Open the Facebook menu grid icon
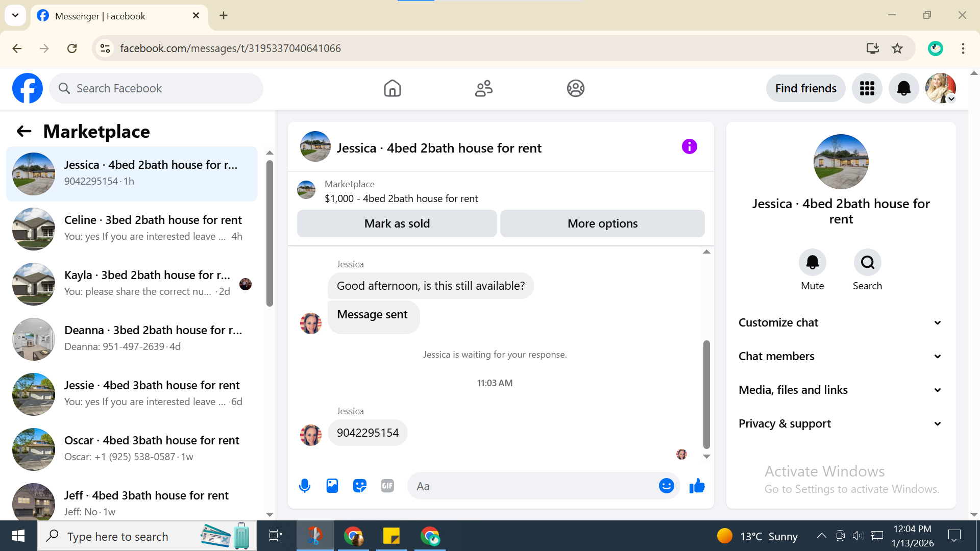 (867, 88)
